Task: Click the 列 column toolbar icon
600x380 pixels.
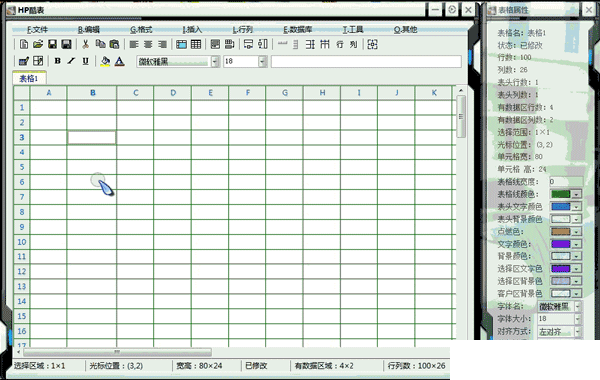Action: click(x=353, y=45)
